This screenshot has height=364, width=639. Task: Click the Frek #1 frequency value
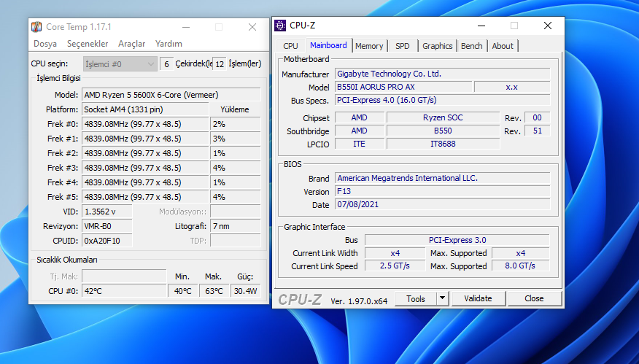coord(145,139)
